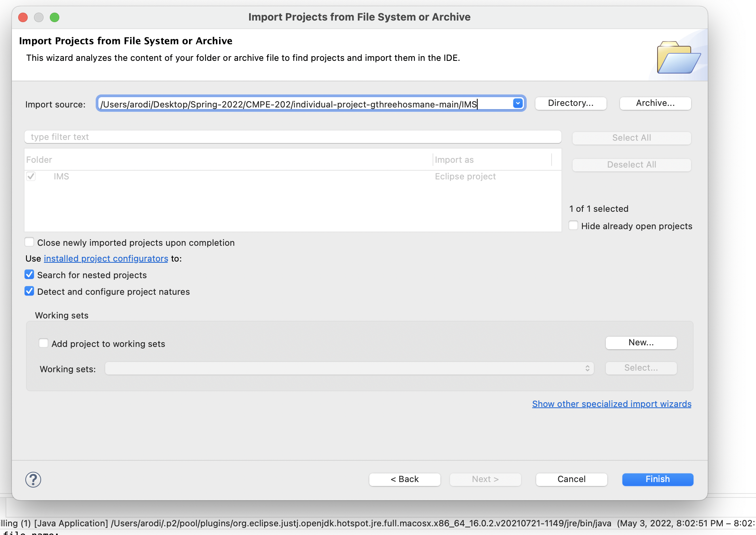Click the open folder wizard icon
Viewport: 756px width, 535px height.
(x=679, y=57)
